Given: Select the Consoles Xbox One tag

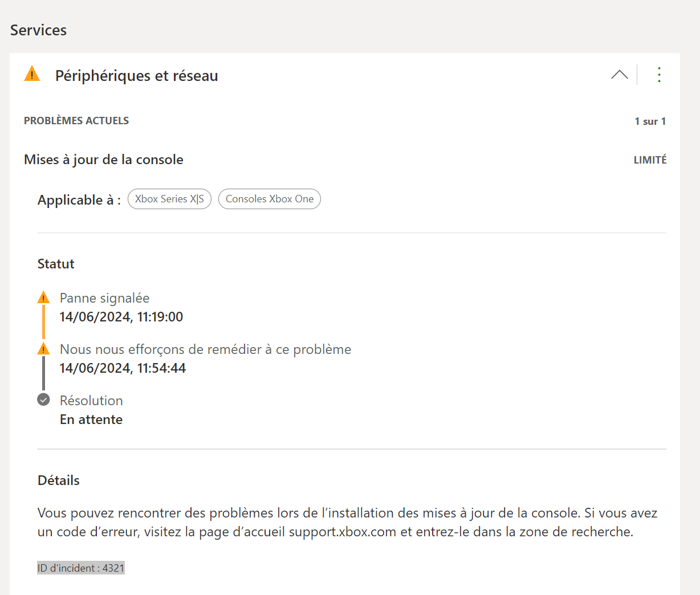Looking at the screenshot, I should pos(270,199).
